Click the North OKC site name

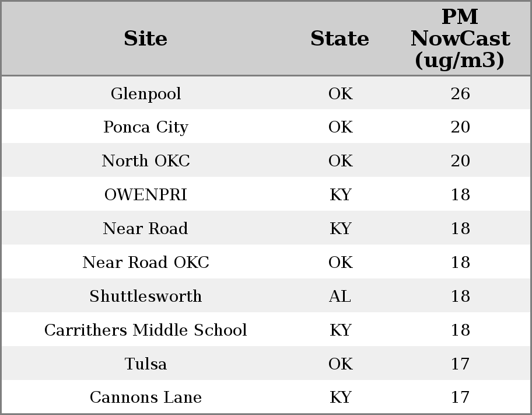coord(146,161)
